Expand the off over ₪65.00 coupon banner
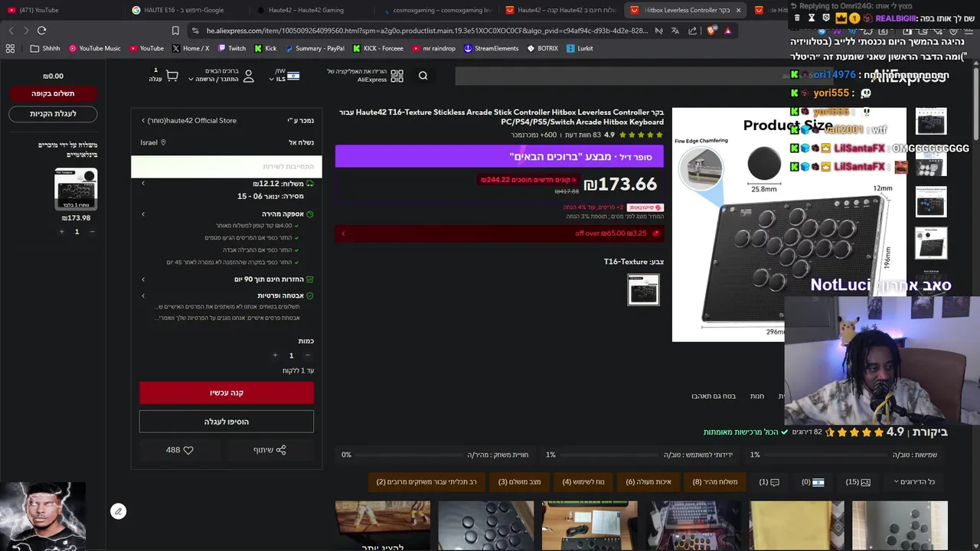 (499, 233)
